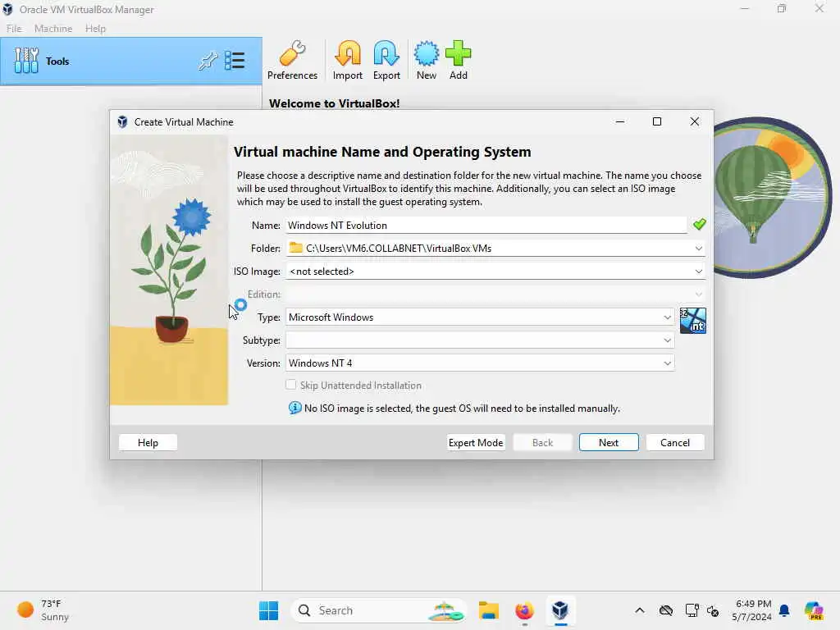Image resolution: width=840 pixels, height=630 pixels.
Task: Open the Version dropdown showing Windows NT 4
Action: [x=480, y=363]
